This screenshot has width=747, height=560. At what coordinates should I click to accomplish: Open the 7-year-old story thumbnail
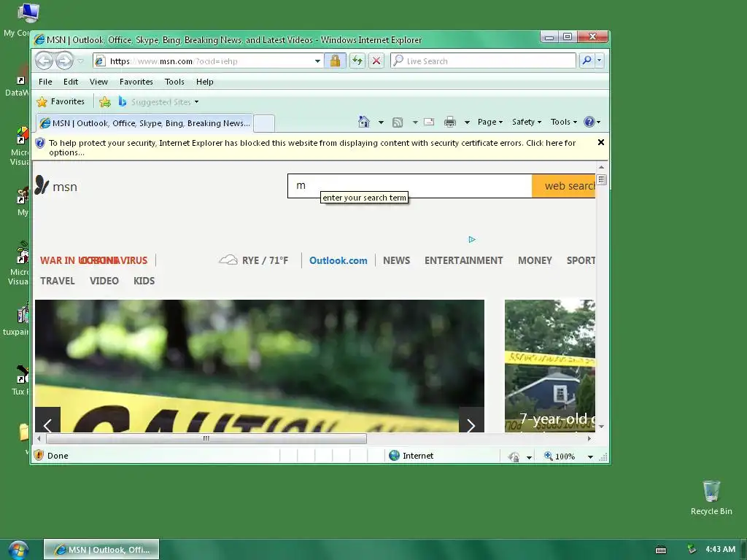tap(550, 366)
